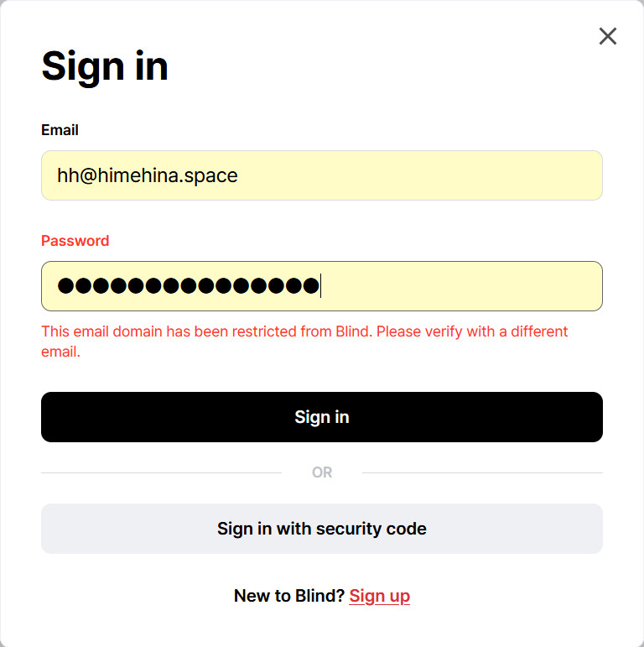Switch to security code sign-in
This screenshot has width=644, height=647.
[321, 529]
